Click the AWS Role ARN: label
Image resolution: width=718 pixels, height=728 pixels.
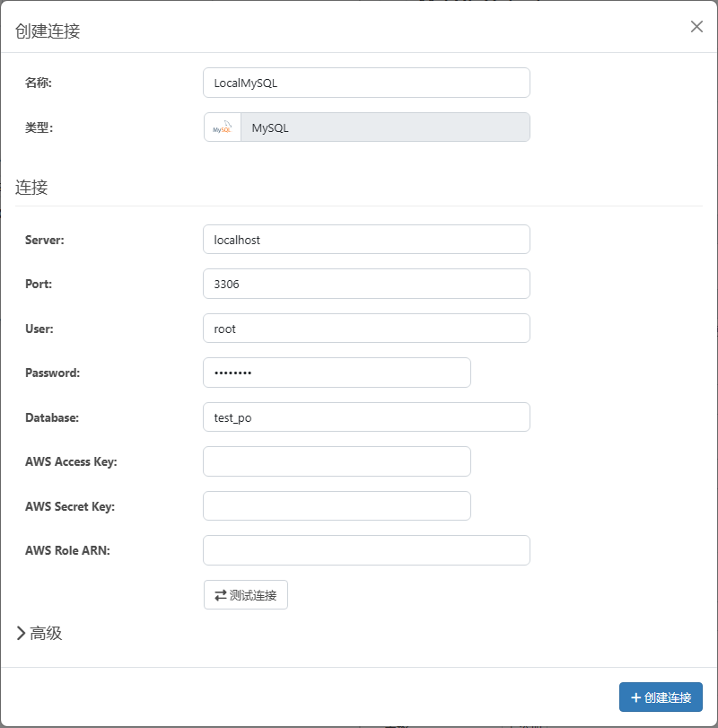point(67,550)
